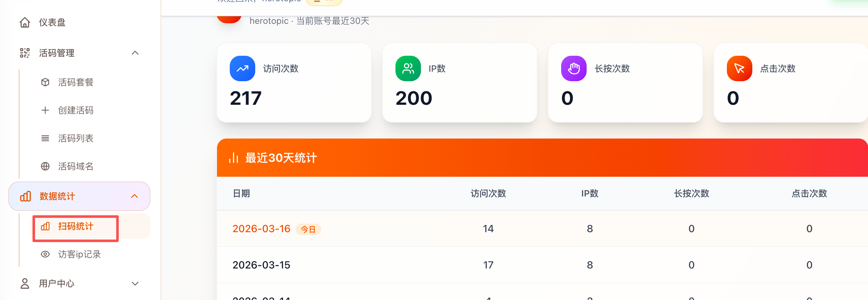
Task: Click the 长按次数 table column header
Action: [691, 194]
